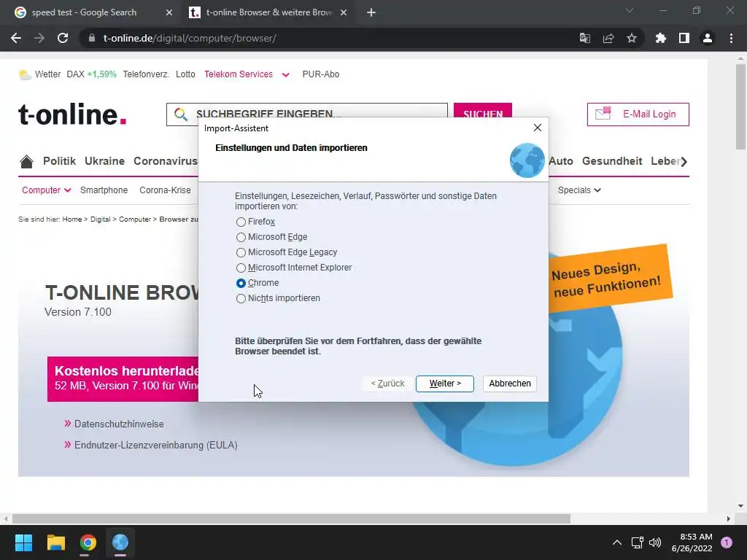Click the Chrome taskbar icon
747x560 pixels.
[x=88, y=542]
